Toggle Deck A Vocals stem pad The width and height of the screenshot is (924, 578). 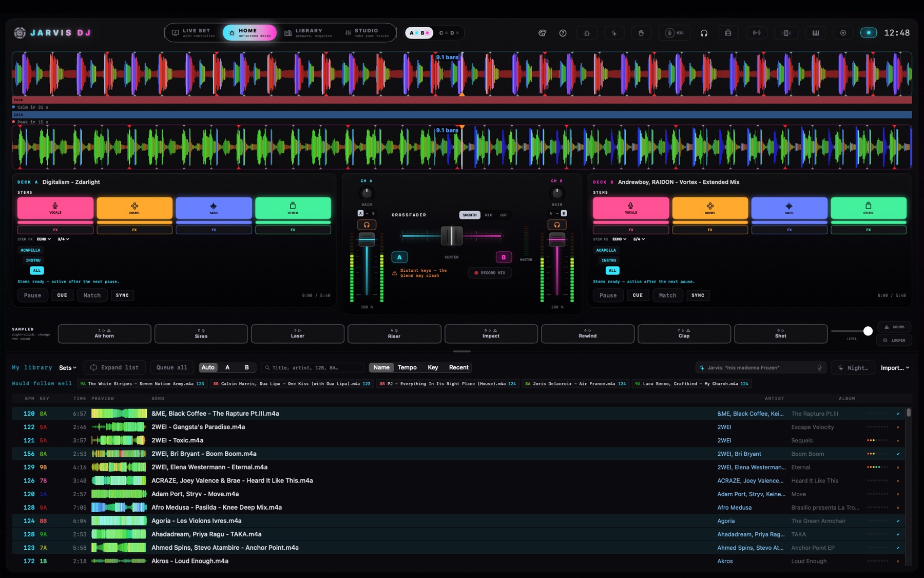pyautogui.click(x=55, y=208)
